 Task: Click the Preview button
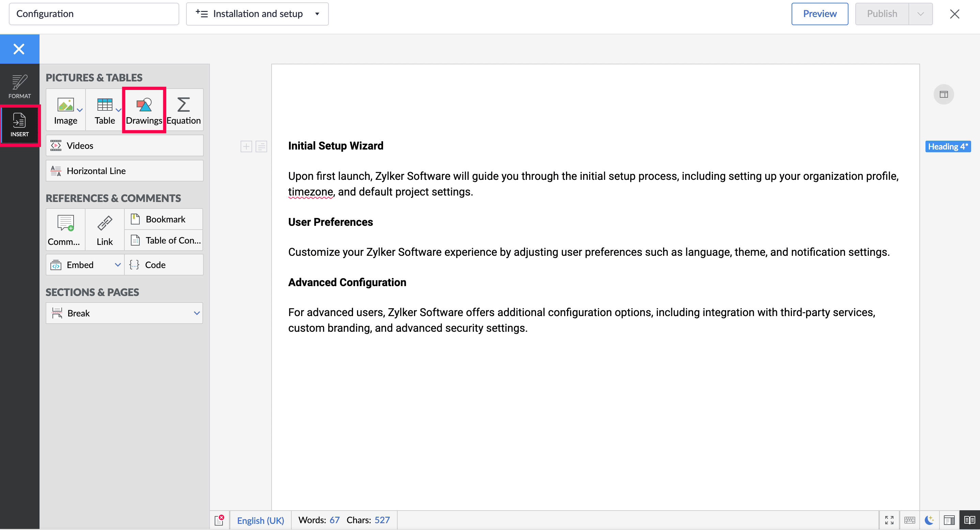(x=820, y=14)
